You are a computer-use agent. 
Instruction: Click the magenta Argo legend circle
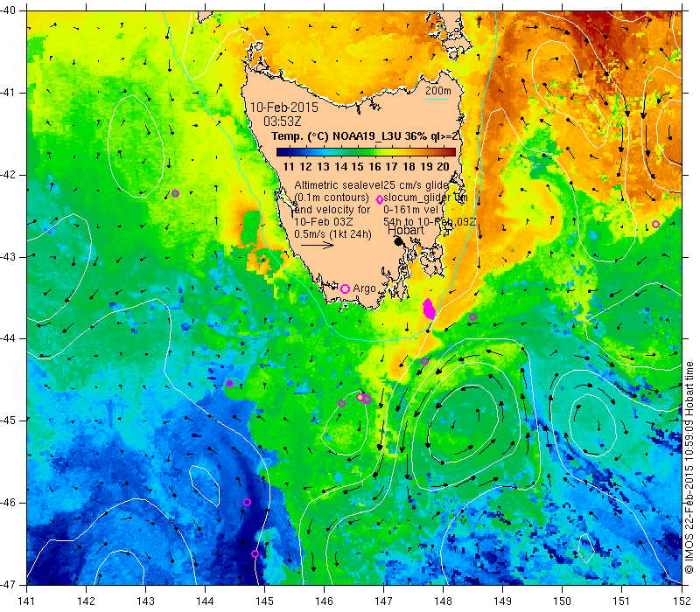tap(345, 289)
